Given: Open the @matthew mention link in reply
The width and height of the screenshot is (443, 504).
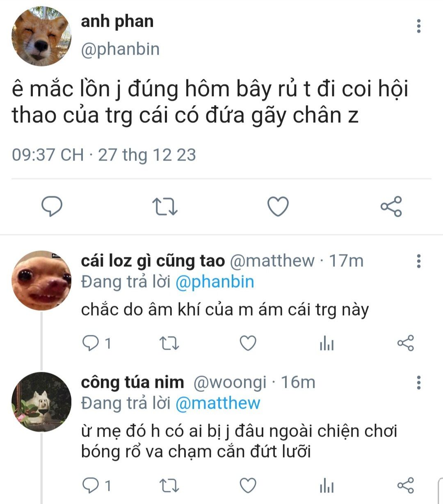Looking at the screenshot, I should (218, 403).
